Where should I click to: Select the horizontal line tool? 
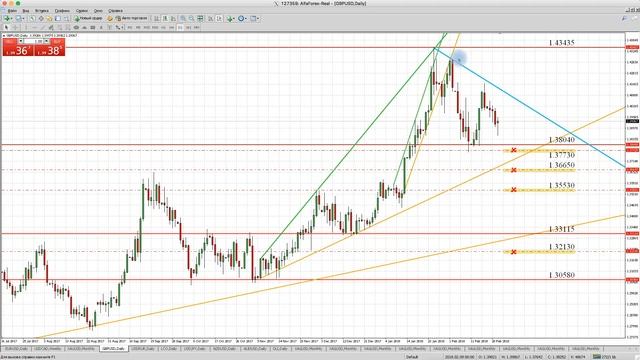point(34,27)
